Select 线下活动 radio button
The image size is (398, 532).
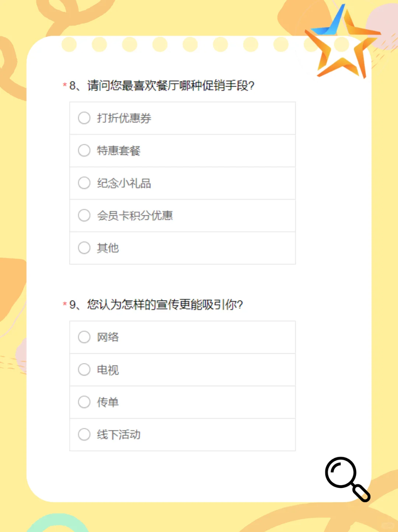pos(84,434)
